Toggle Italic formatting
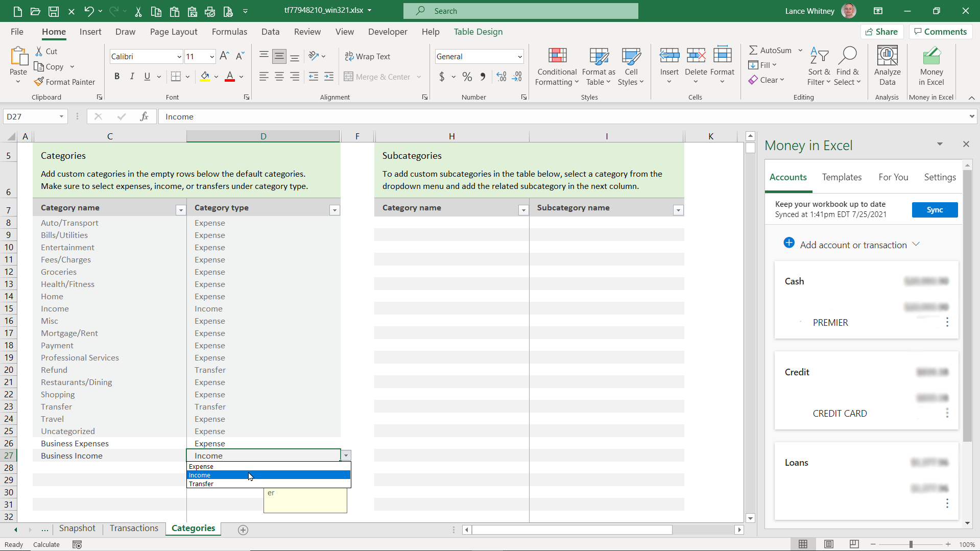Screen dimensions: 980x551 tap(132, 77)
